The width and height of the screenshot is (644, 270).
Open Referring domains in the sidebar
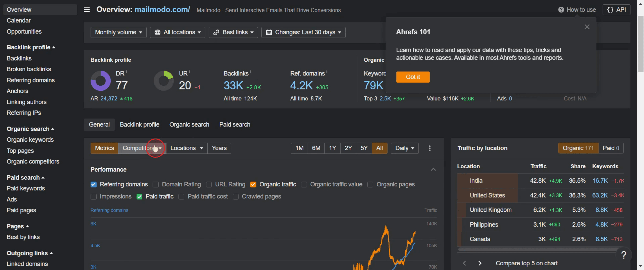pos(30,80)
